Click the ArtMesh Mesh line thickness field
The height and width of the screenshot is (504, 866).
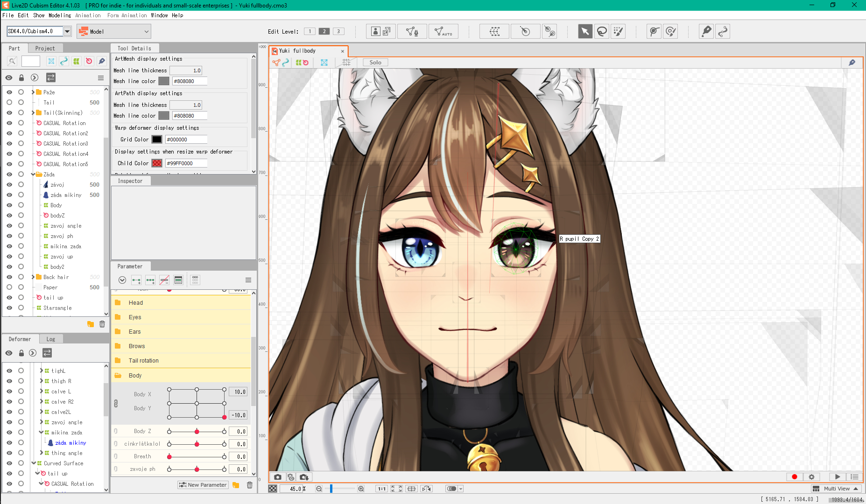(x=186, y=70)
